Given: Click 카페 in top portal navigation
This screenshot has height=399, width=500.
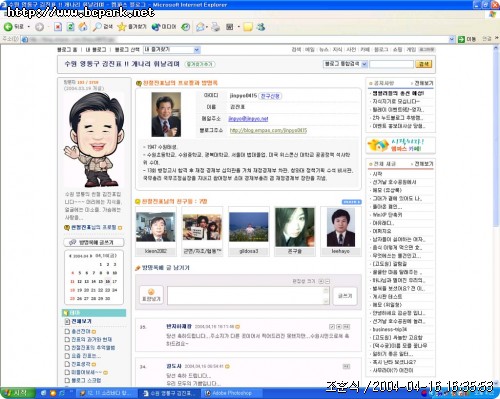Looking at the screenshot, I should click(365, 50).
